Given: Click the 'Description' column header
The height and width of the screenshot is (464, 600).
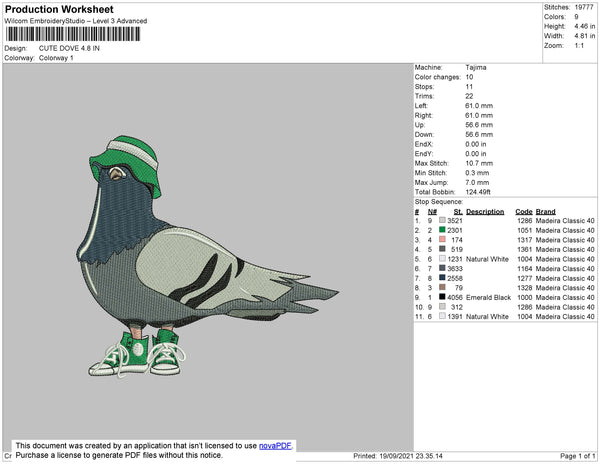Looking at the screenshot, I should click(485, 212).
